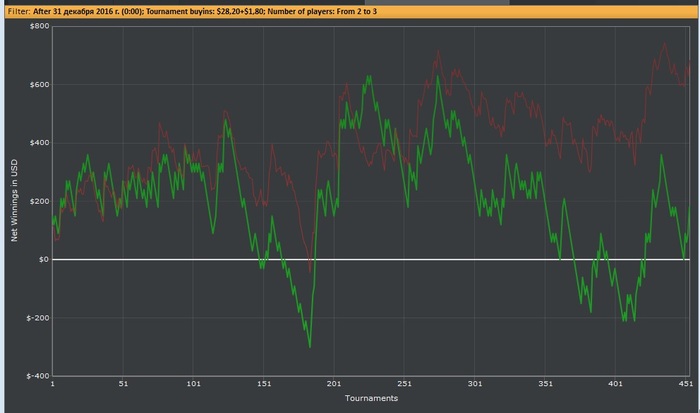This screenshot has width=700, height=413.
Task: Click the Net Winnings in USD axis title
Action: point(14,200)
